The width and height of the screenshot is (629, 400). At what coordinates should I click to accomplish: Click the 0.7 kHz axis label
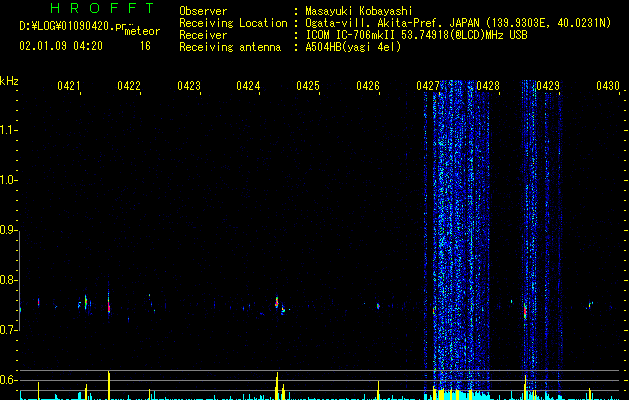point(7,330)
